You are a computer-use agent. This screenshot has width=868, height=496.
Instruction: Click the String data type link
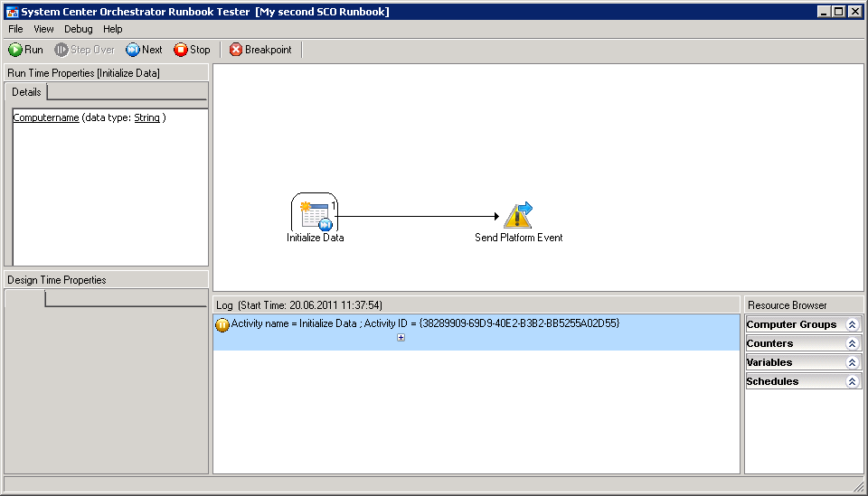point(146,117)
